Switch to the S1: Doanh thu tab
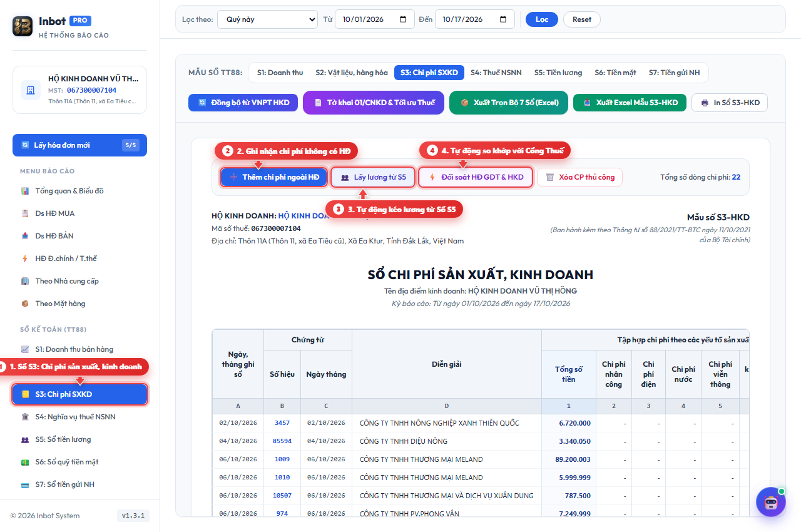Viewport: 801px width, 532px height. click(280, 73)
